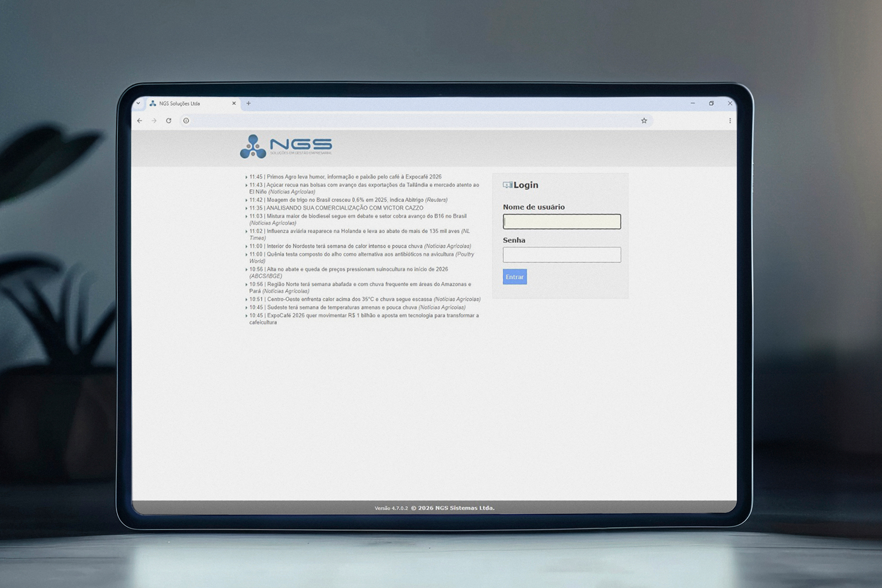The image size is (882, 588).
Task: Open 'Alta no abate e queda de preços' news
Action: point(348,272)
